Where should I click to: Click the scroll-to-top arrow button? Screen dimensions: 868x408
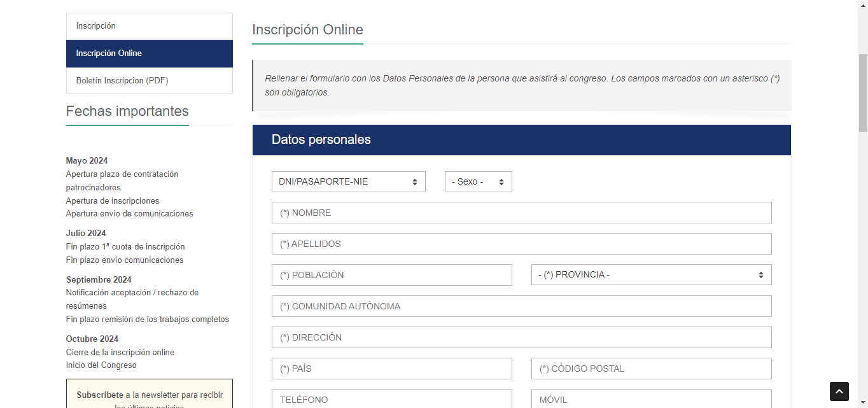(x=839, y=391)
